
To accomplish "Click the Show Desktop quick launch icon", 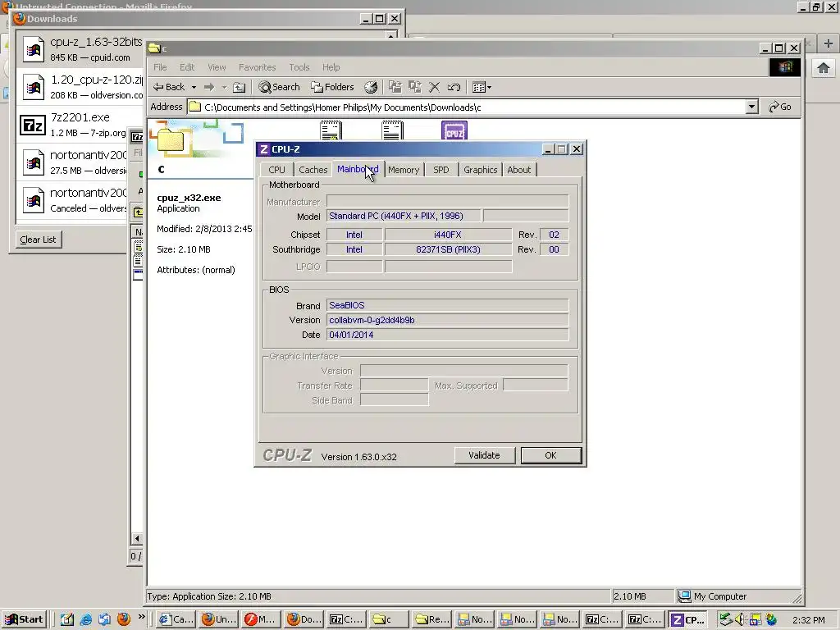I will point(67,619).
